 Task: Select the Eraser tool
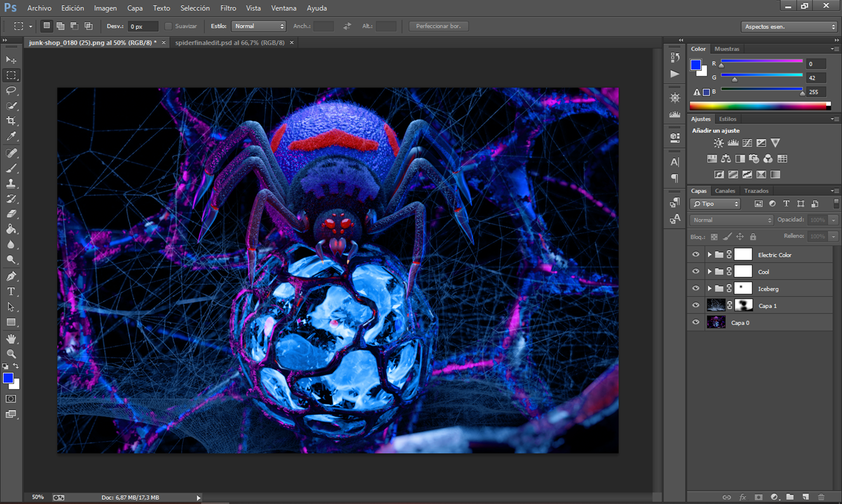coord(11,214)
